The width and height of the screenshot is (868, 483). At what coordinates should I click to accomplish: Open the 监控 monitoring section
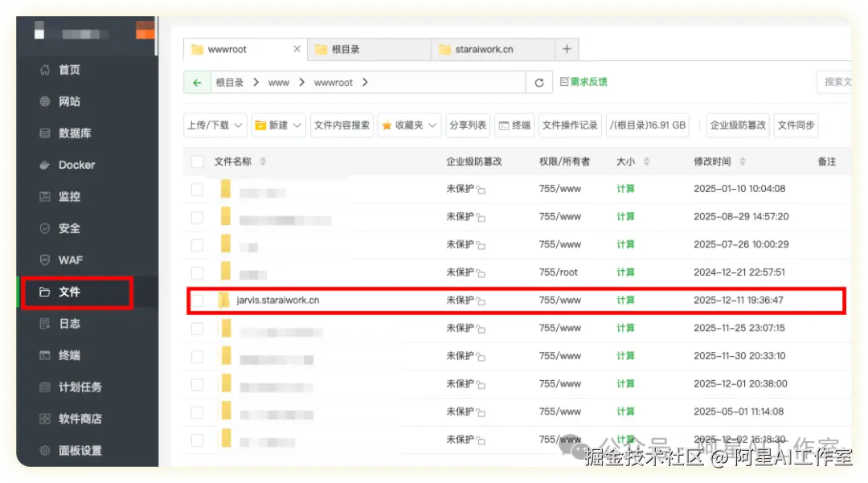69,196
